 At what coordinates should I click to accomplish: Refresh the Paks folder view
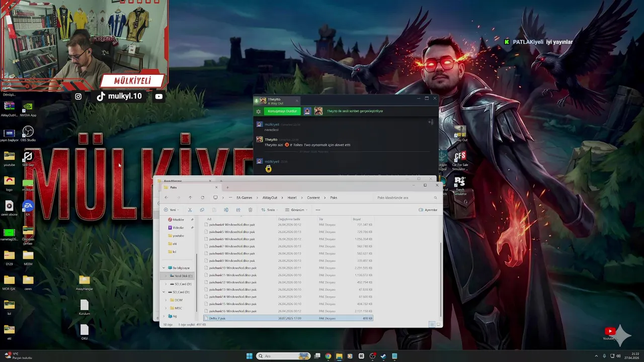(202, 198)
